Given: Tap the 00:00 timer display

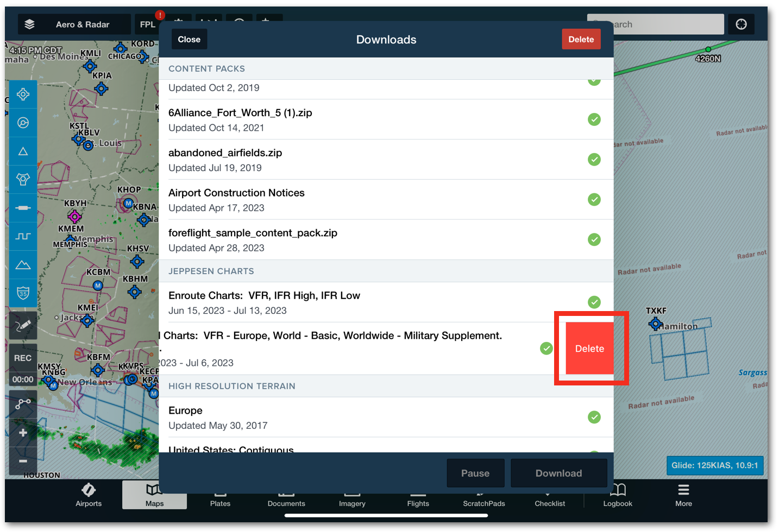Looking at the screenshot, I should pyautogui.click(x=23, y=379).
